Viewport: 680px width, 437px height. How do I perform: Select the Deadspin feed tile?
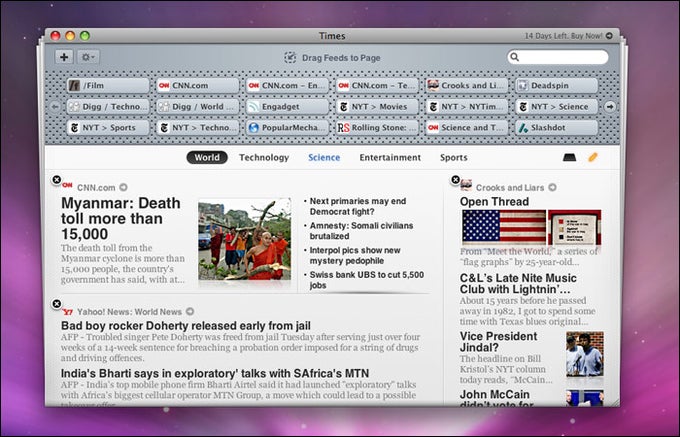click(556, 85)
